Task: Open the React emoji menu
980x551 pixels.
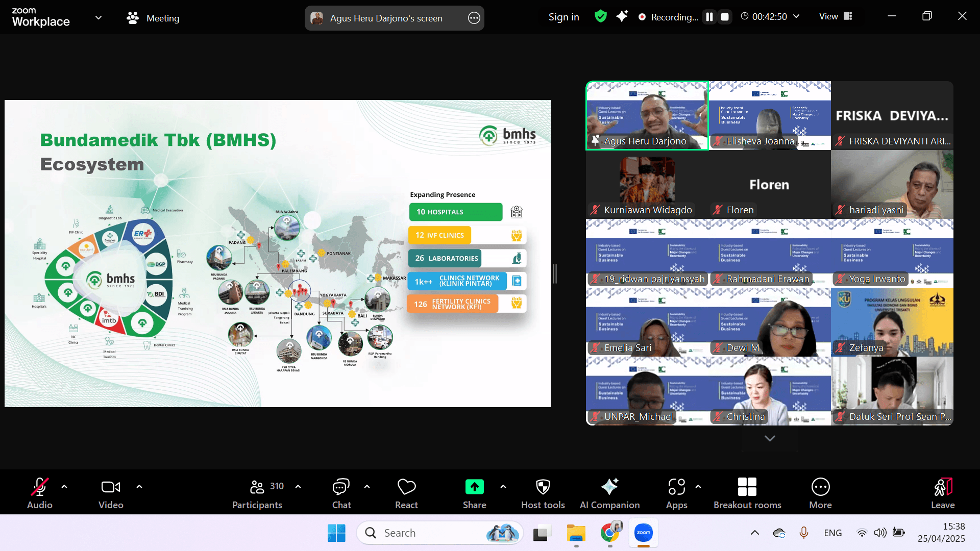Action: (x=406, y=493)
